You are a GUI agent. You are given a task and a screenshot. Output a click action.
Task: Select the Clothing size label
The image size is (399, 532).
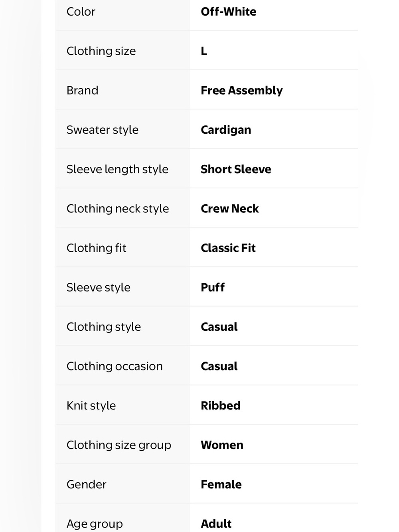click(101, 51)
